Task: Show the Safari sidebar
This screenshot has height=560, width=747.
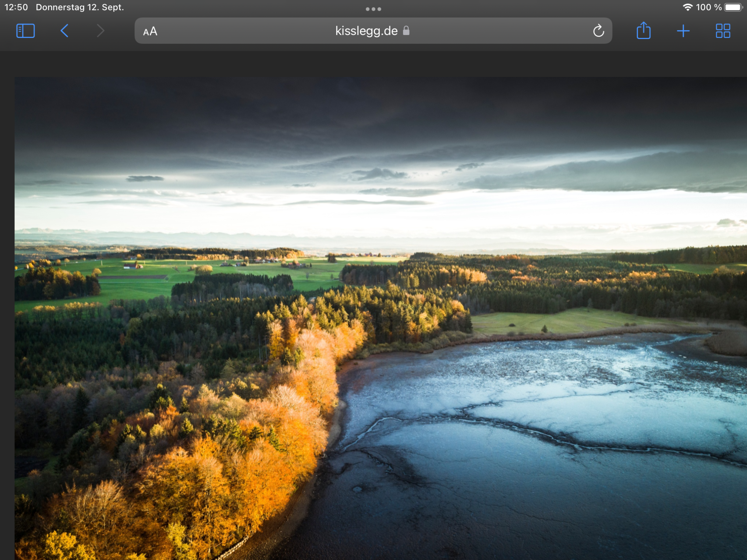Action: pyautogui.click(x=25, y=31)
